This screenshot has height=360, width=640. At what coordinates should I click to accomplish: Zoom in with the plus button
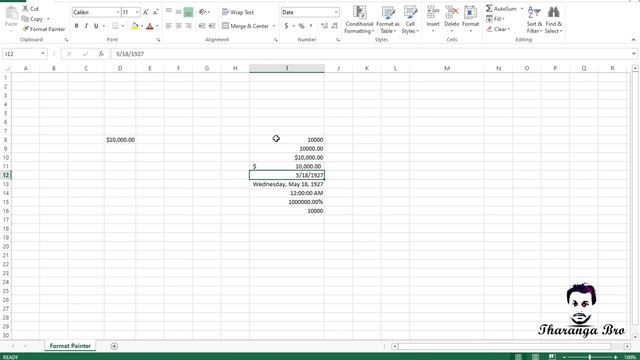tap(616, 357)
